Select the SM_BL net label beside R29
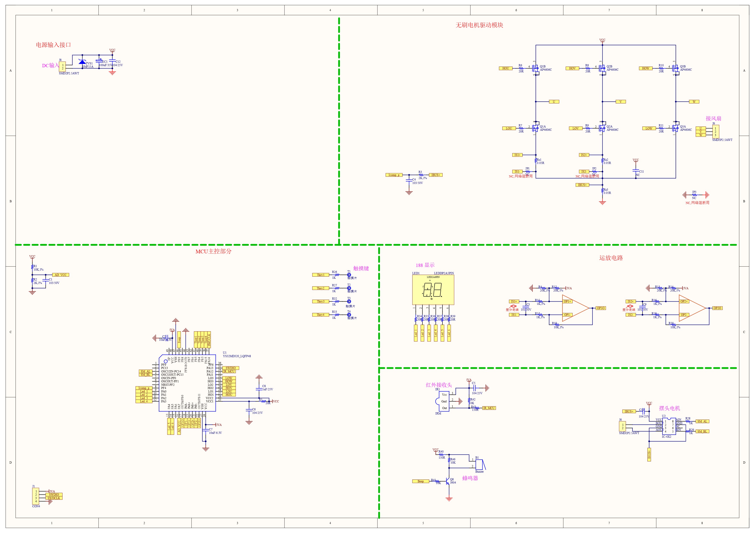The image size is (756, 534). pyautogui.click(x=702, y=431)
